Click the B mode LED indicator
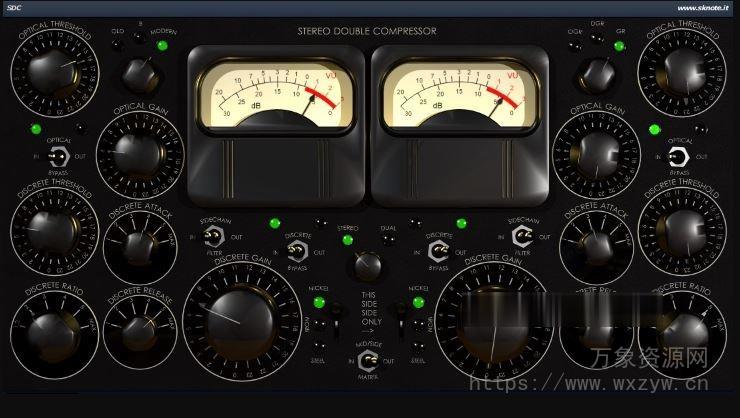Screen dimensions: 740x418 pos(139,37)
